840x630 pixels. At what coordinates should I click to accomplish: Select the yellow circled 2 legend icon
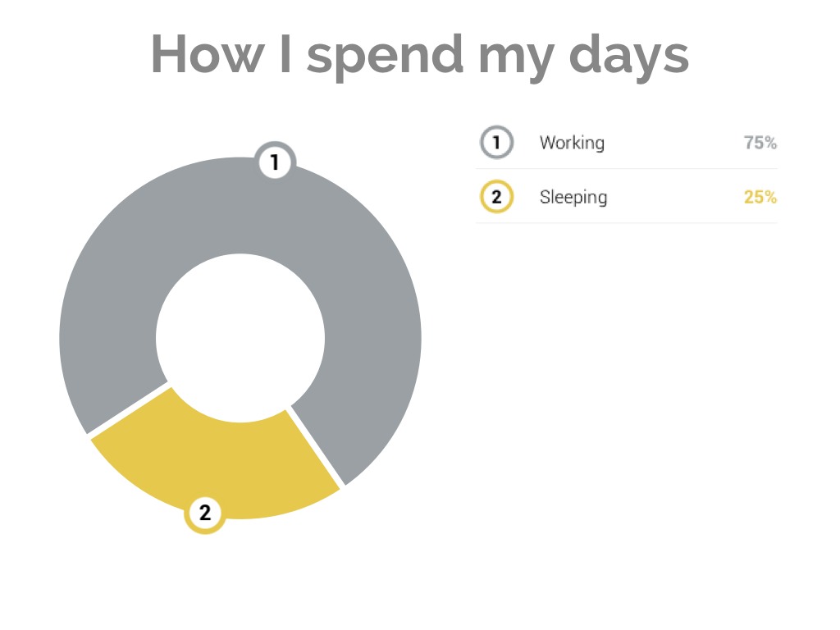tap(496, 197)
